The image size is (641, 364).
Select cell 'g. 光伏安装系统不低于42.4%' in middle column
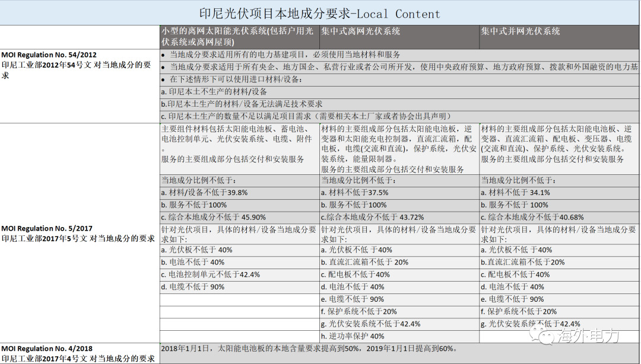(x=399, y=324)
